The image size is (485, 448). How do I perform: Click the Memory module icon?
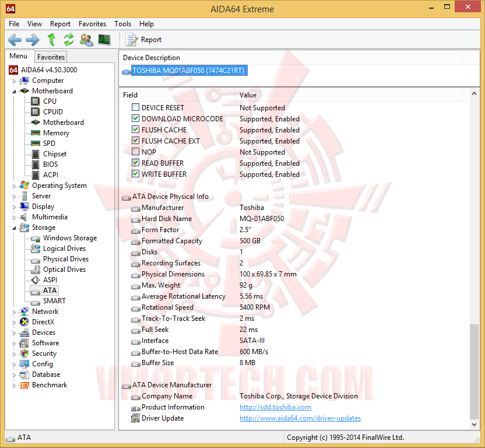coord(36,133)
